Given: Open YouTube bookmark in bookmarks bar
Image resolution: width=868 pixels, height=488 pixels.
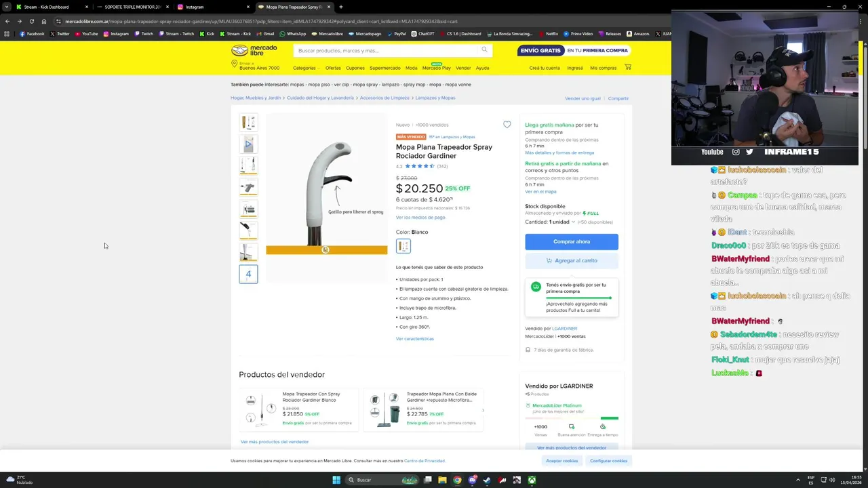Looking at the screenshot, I should (x=86, y=33).
